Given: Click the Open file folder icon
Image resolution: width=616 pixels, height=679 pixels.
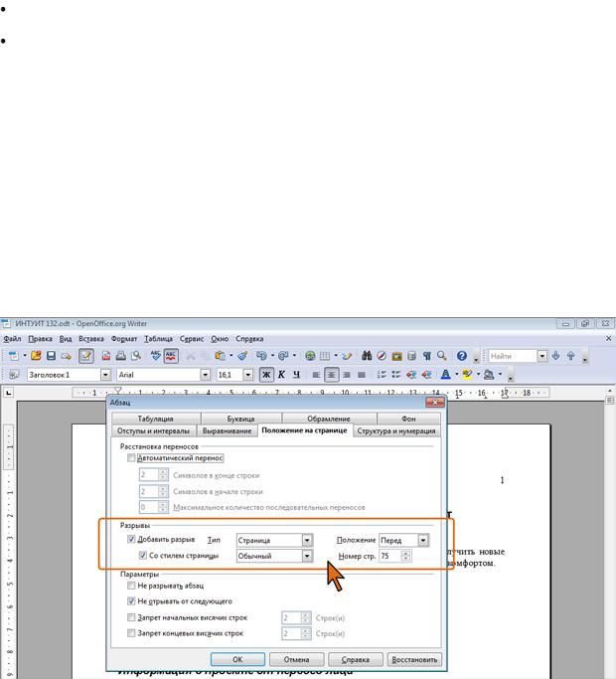Looking at the screenshot, I should (36, 356).
